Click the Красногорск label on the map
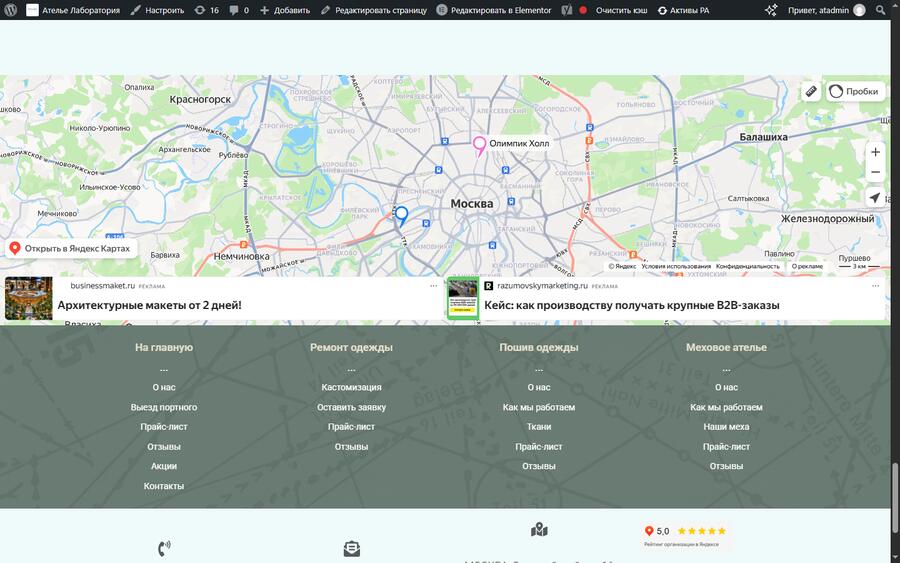The image size is (900, 563). (x=200, y=99)
